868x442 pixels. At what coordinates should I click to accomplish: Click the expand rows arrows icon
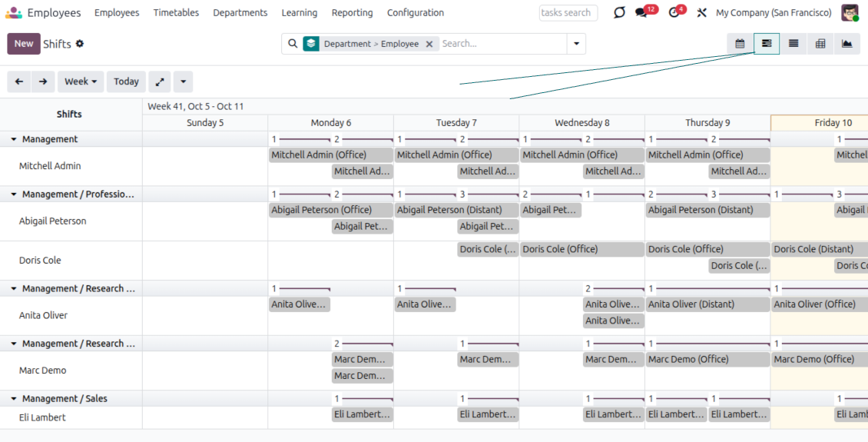pos(159,81)
